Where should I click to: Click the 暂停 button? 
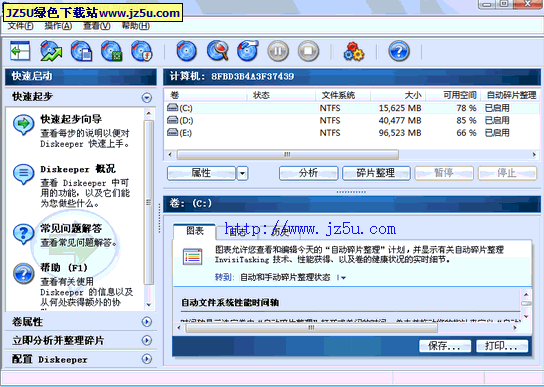pos(444,173)
